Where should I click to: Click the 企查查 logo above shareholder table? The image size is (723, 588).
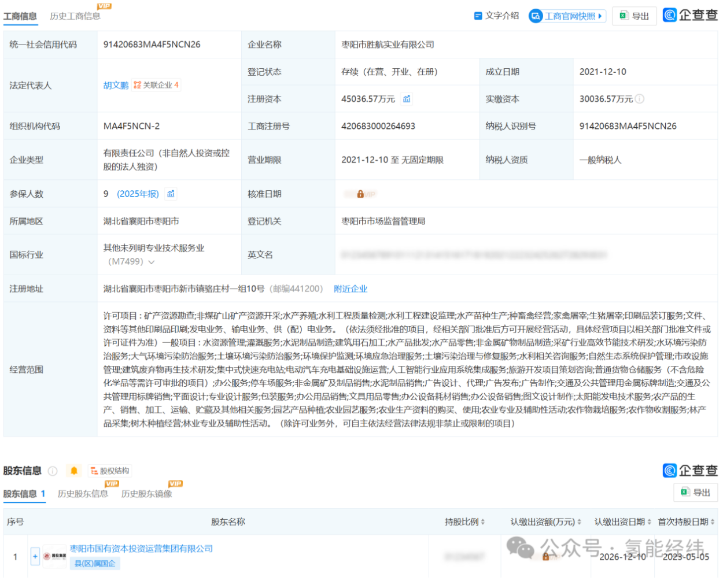coord(690,471)
